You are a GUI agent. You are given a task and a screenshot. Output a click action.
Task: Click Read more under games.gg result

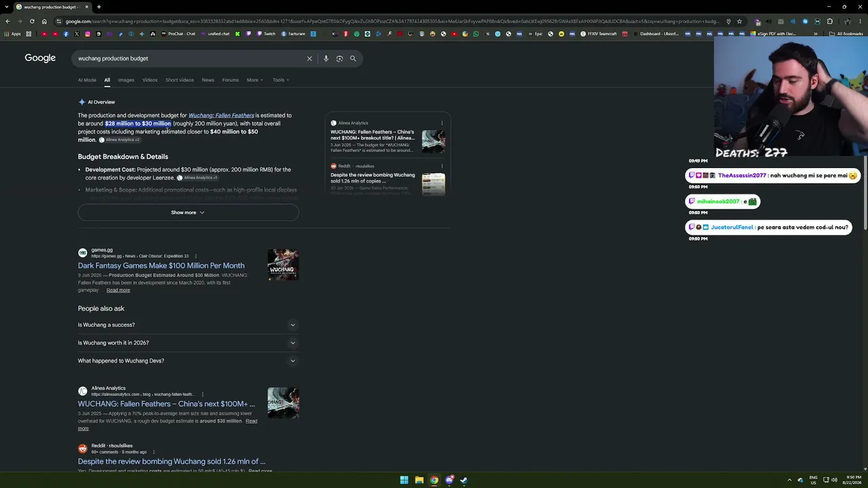click(118, 290)
